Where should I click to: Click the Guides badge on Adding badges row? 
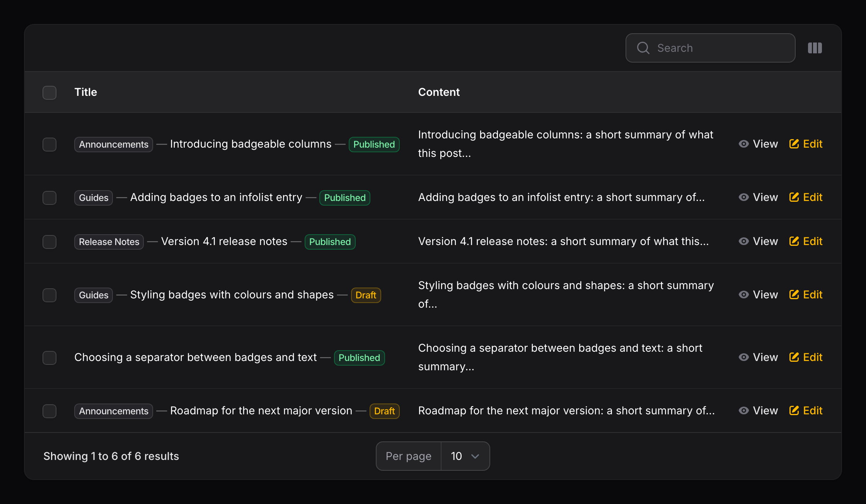click(94, 198)
